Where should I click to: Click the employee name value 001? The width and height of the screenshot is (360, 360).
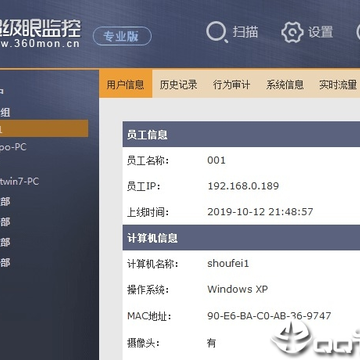[216, 160]
